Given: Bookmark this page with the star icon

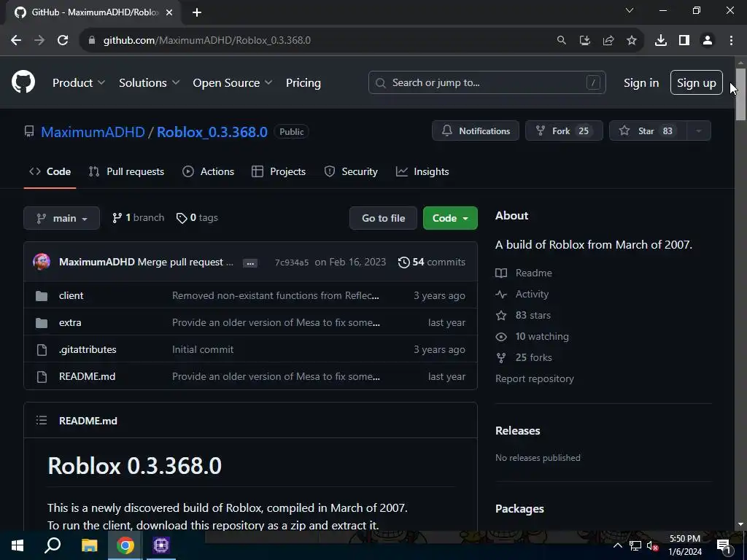Looking at the screenshot, I should 632,41.
